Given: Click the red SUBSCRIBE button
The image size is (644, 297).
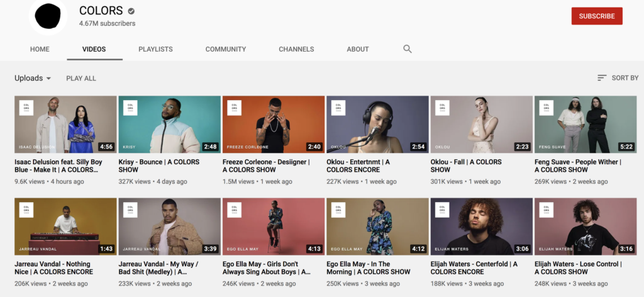Looking at the screenshot, I should click(597, 16).
